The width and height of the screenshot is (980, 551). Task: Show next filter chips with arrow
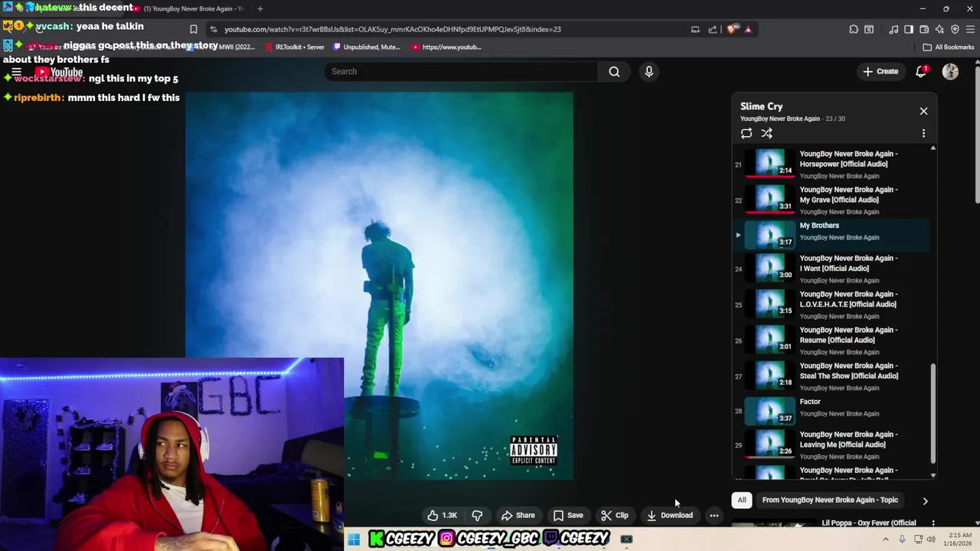[x=925, y=501]
